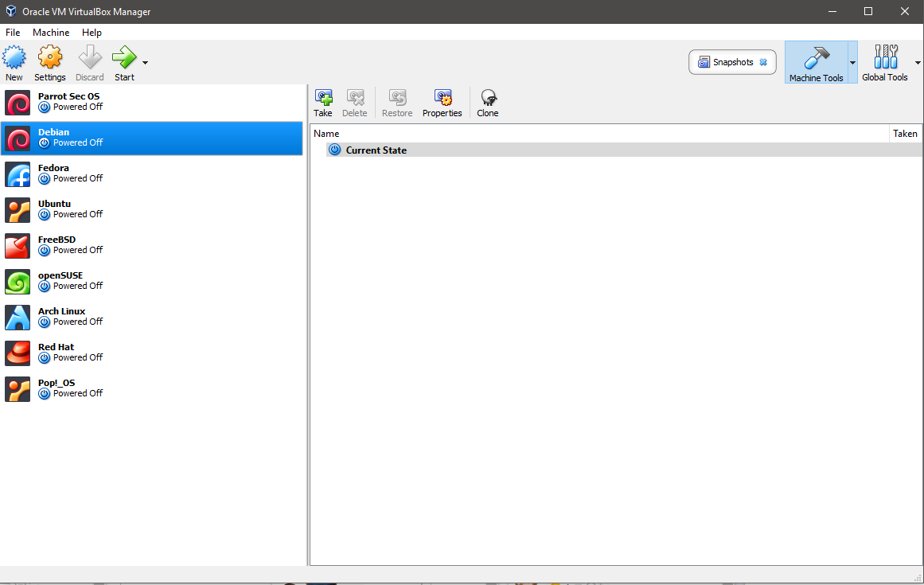924x585 pixels.
Task: Select the Pop!_OS virtual machine
Action: coord(152,389)
